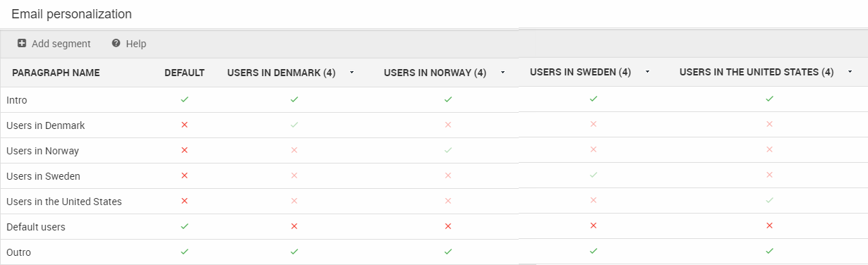Screen dimensions: 868x265
Task: Click the Add segment plus icon
Action: click(22, 43)
